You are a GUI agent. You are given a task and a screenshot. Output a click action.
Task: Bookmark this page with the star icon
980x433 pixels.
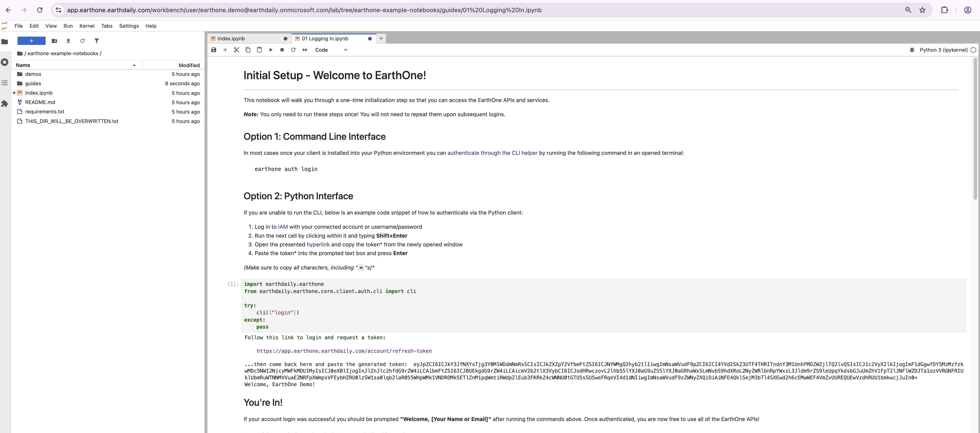click(x=923, y=10)
